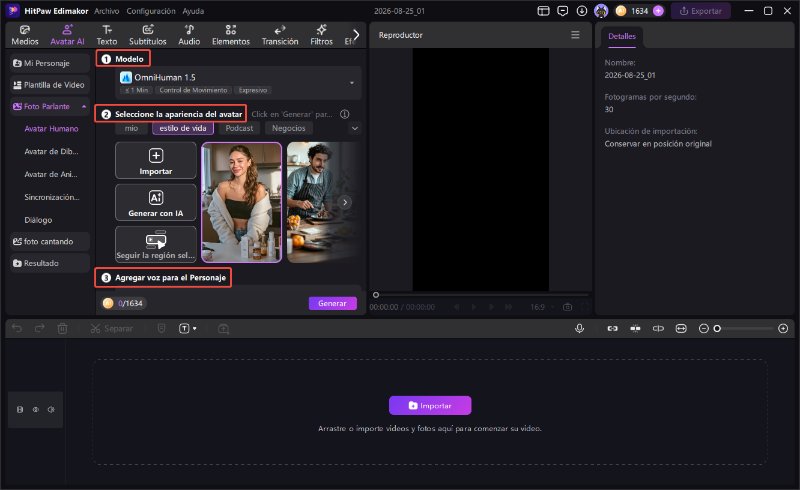Viewport: 800px width, 490px height.
Task: Open Resultado section
Action: coord(49,263)
